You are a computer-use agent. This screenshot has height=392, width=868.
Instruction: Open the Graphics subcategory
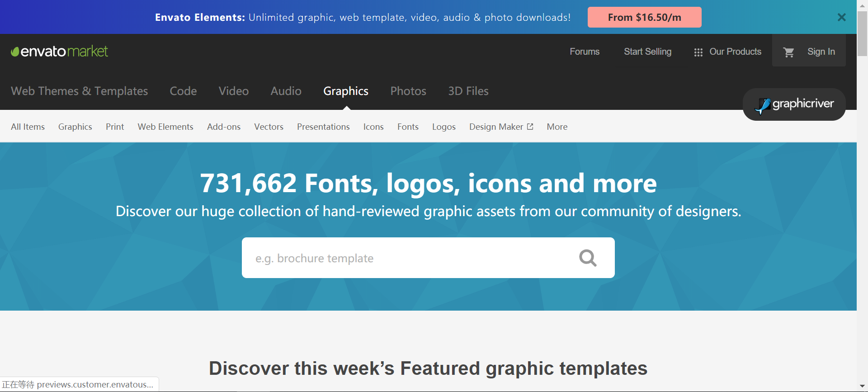[x=75, y=127]
